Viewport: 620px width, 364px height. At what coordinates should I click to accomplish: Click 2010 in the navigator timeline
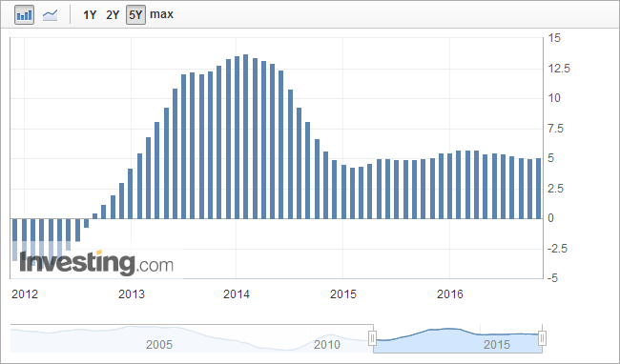(327, 345)
